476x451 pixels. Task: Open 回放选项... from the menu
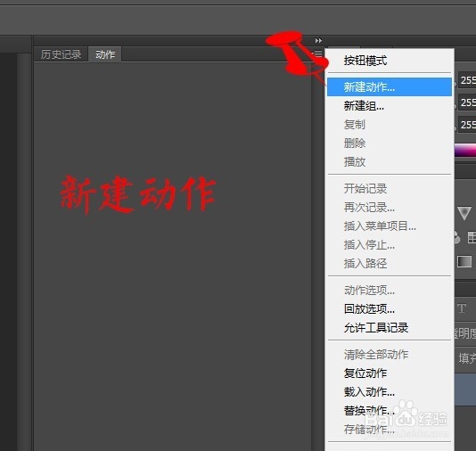[390, 309]
